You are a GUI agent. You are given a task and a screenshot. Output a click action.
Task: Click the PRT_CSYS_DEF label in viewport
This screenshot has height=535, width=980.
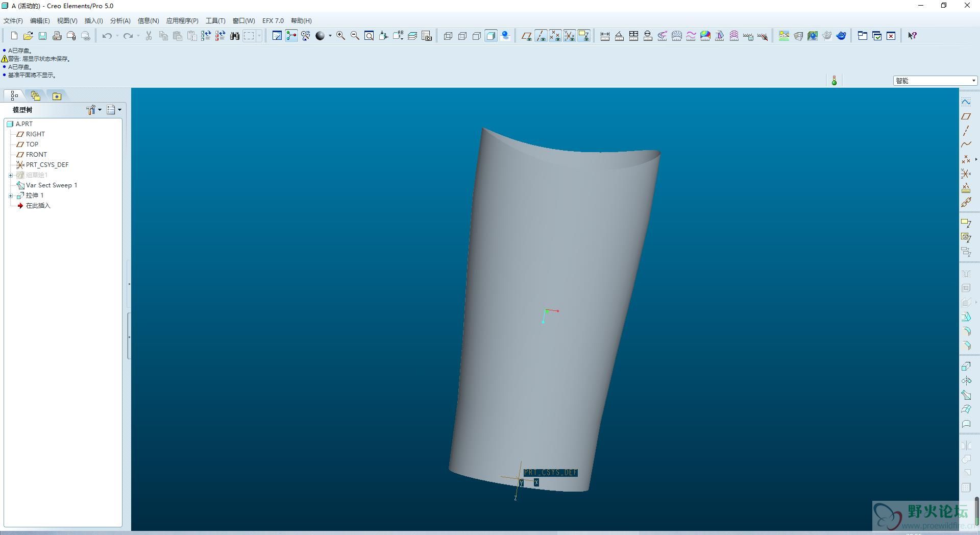[551, 473]
